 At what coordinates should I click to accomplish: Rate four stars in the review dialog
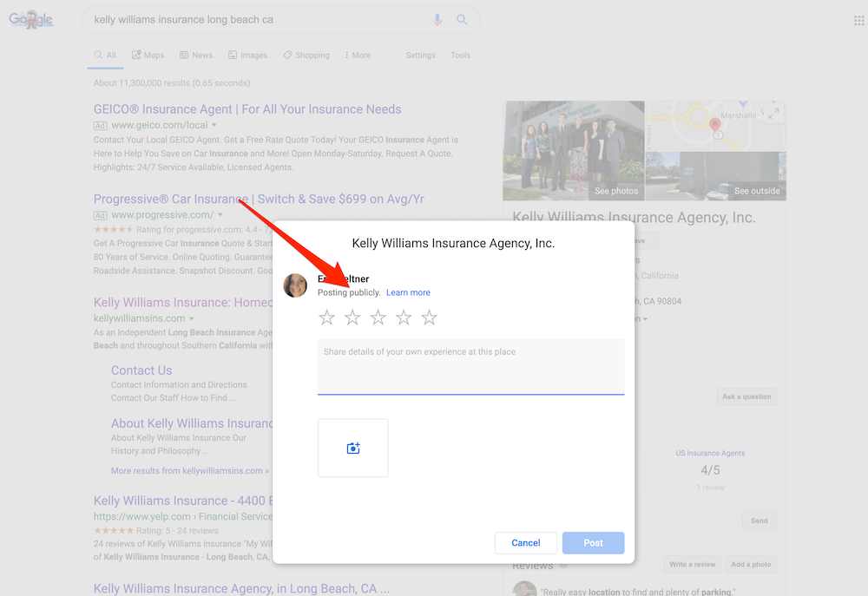pyautogui.click(x=404, y=318)
